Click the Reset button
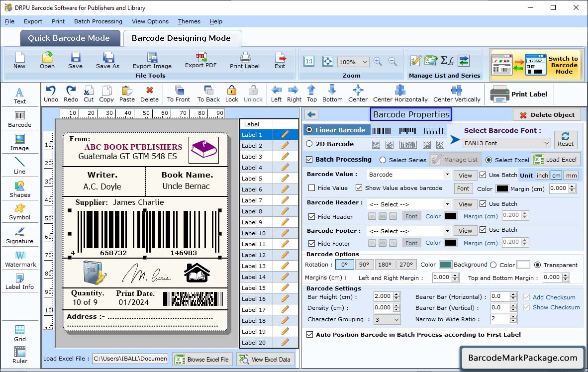 click(x=565, y=139)
